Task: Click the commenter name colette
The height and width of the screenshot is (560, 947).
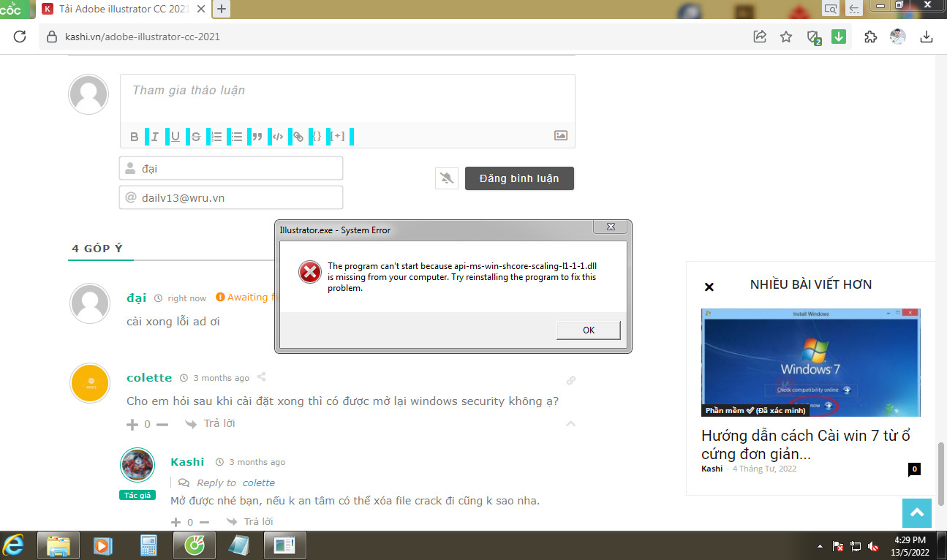Action: pyautogui.click(x=149, y=377)
